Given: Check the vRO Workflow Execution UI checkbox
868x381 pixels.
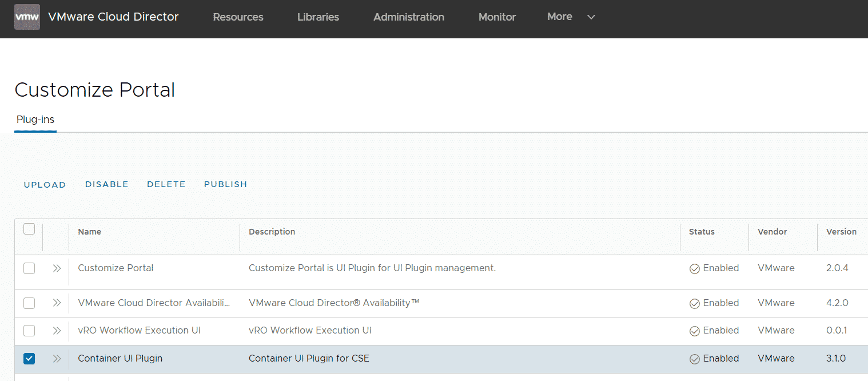Looking at the screenshot, I should click(29, 331).
